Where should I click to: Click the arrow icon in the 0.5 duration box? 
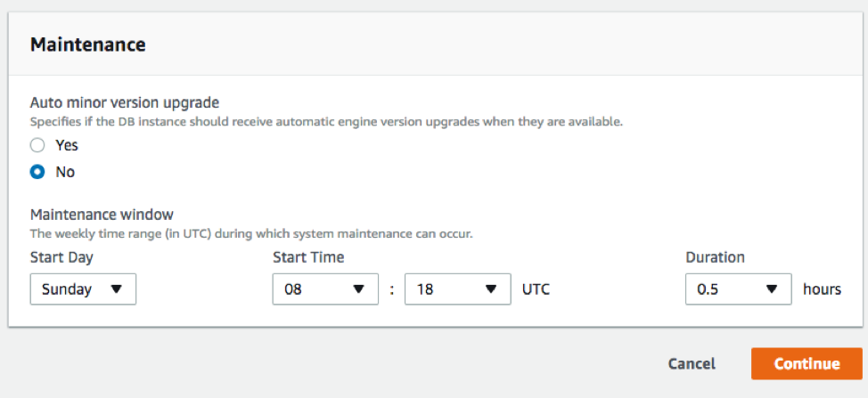773,289
